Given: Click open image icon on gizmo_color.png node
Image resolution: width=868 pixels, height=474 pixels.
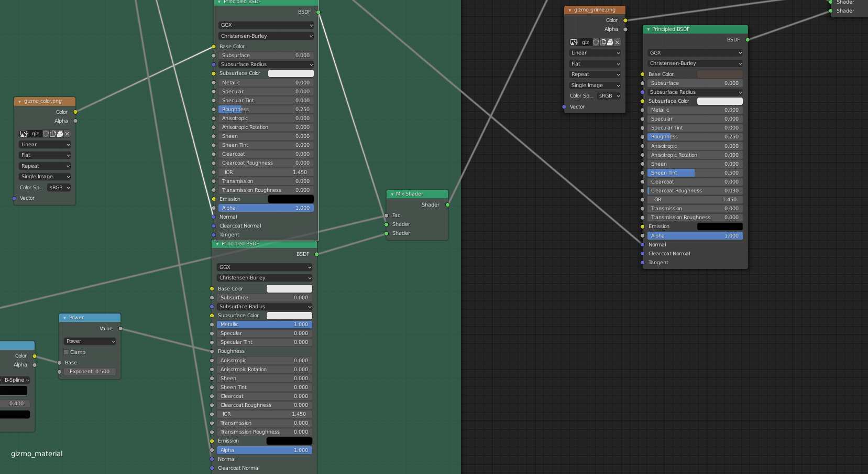Looking at the screenshot, I should click(x=60, y=134).
